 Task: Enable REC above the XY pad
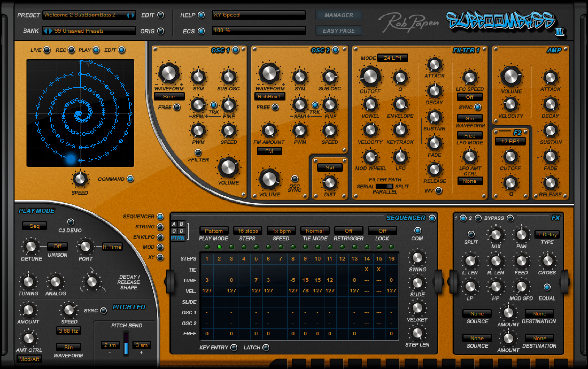pos(71,50)
